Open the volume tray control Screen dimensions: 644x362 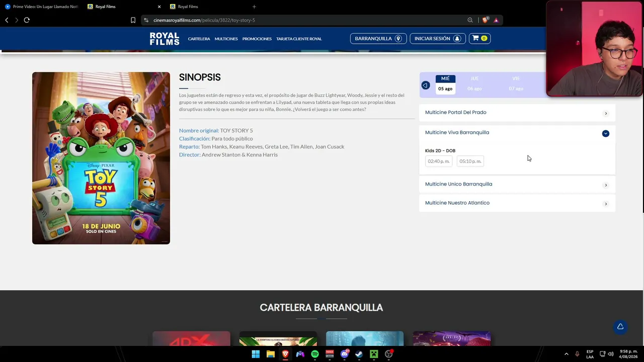611,354
